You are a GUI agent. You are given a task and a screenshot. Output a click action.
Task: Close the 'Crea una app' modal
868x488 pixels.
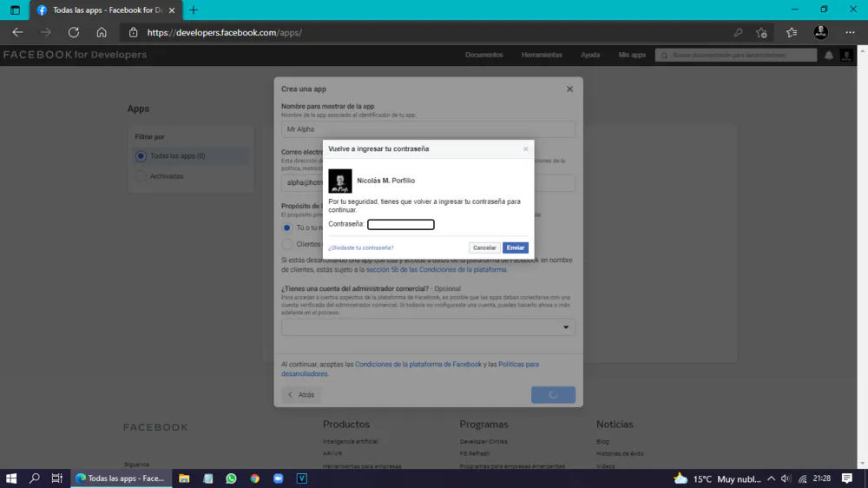coord(569,89)
